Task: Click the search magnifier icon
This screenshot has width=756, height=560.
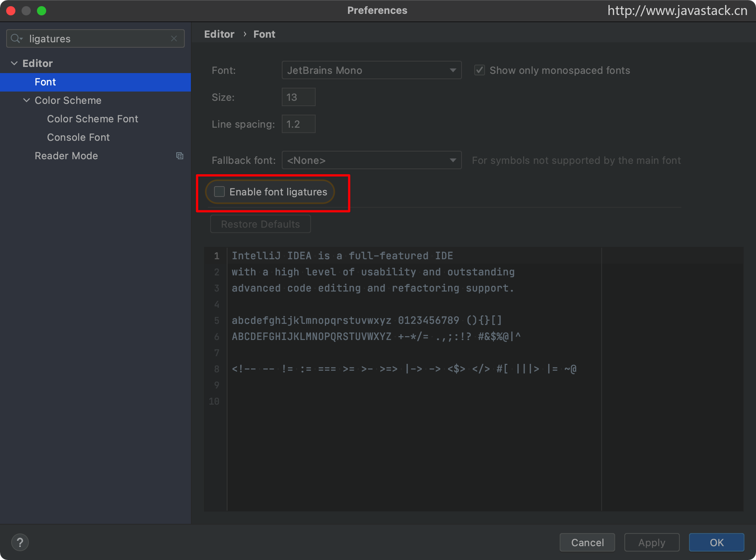Action: [x=16, y=38]
